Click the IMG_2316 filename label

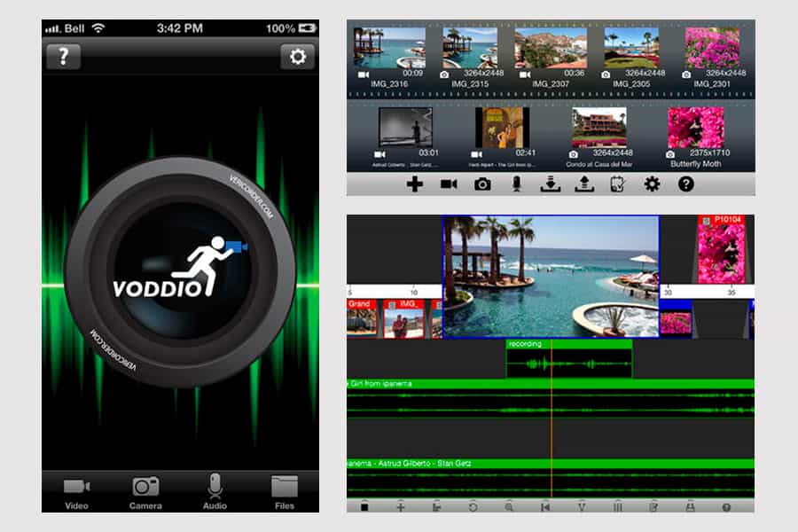point(389,84)
